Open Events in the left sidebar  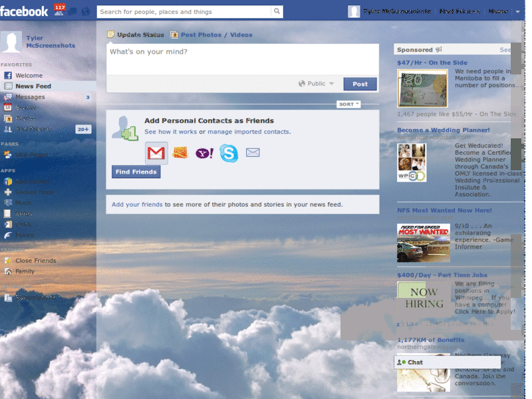(25, 108)
